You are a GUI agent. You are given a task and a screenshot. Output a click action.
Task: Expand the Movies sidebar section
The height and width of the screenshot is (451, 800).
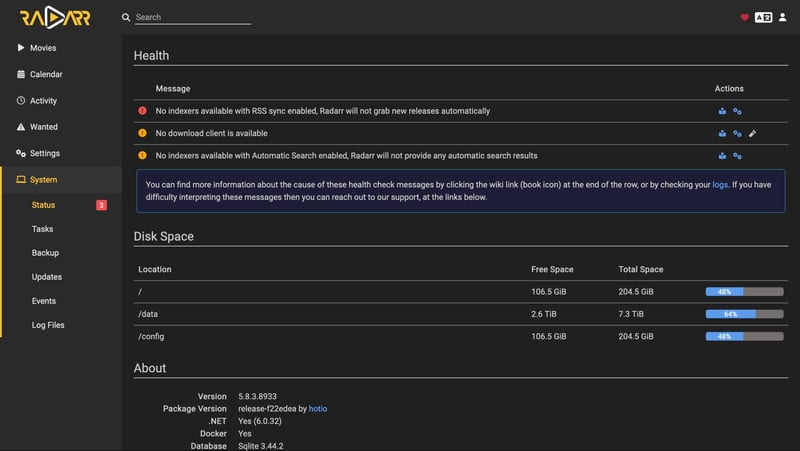click(43, 48)
